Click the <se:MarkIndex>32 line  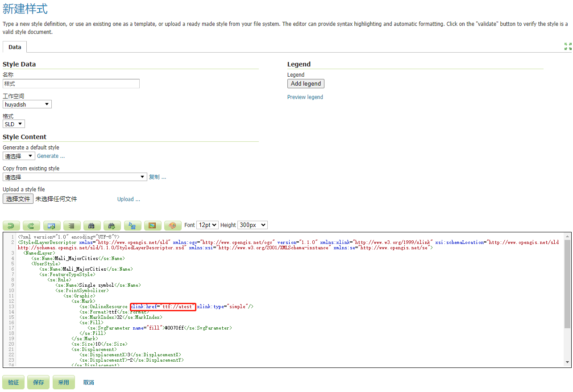pyautogui.click(x=121, y=317)
